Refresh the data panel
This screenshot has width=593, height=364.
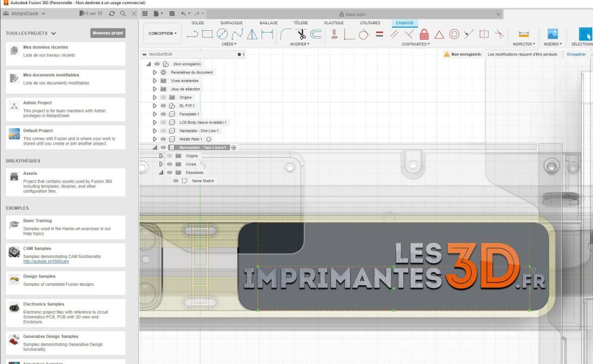coord(112,14)
